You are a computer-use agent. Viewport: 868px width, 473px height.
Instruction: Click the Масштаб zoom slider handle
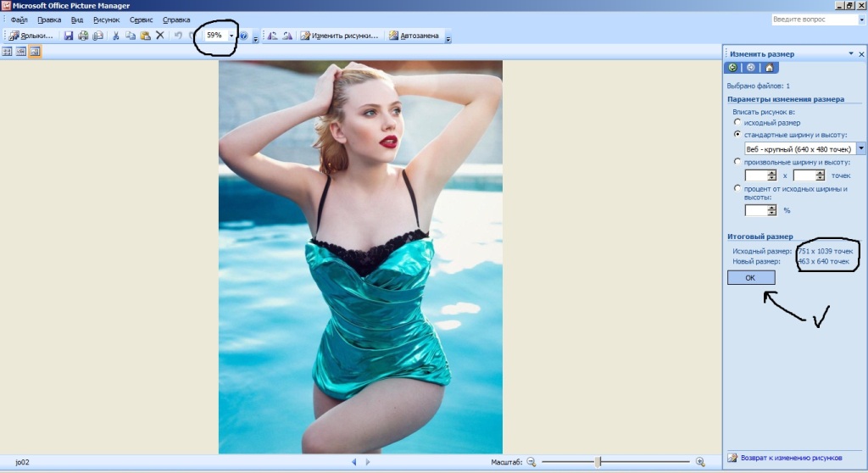(598, 462)
